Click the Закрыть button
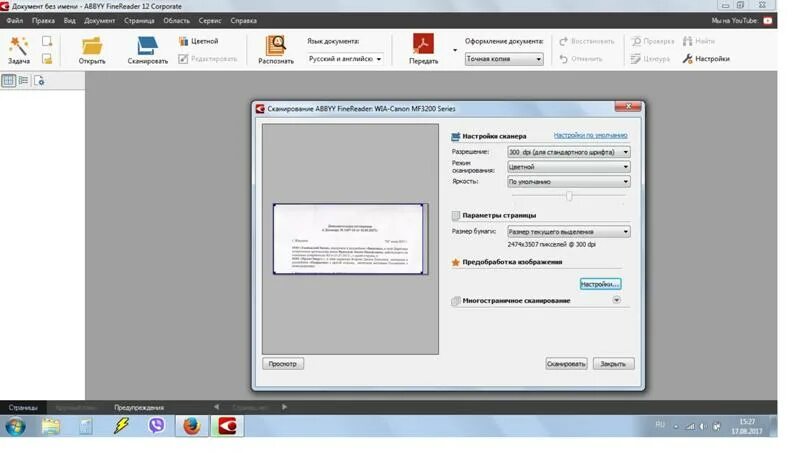The image size is (800, 464). 613,364
